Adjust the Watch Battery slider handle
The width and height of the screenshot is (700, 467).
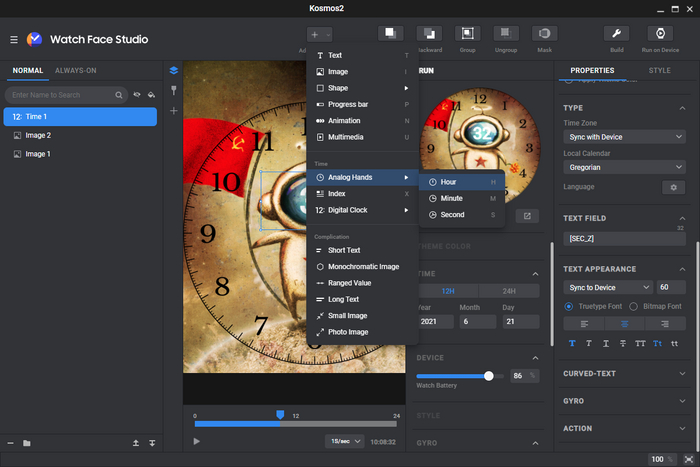(489, 376)
